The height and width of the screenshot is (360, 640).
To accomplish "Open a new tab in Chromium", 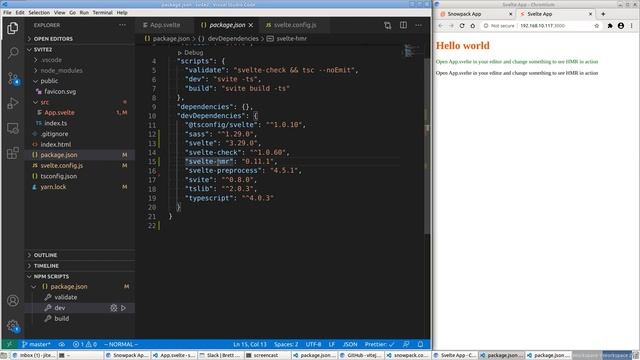I will point(603,14).
